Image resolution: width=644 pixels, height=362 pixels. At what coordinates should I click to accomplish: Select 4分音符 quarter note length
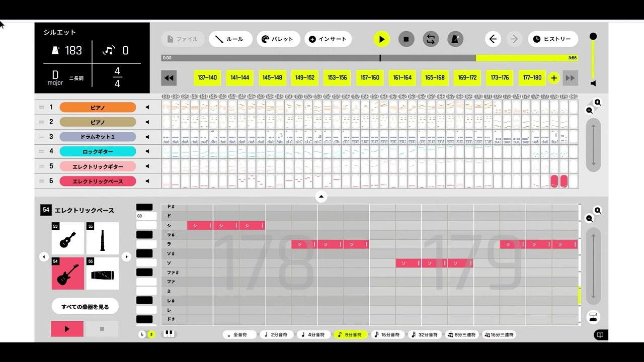(x=313, y=334)
